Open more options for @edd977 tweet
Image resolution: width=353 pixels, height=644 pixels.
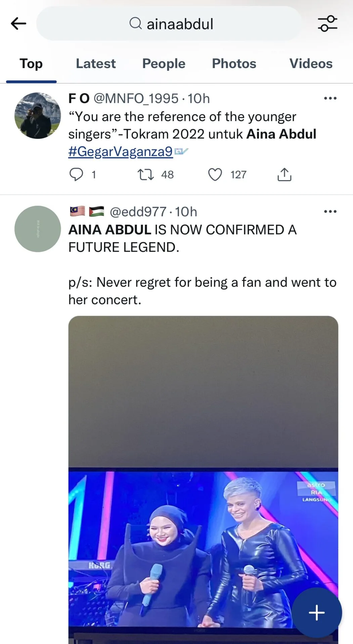330,211
